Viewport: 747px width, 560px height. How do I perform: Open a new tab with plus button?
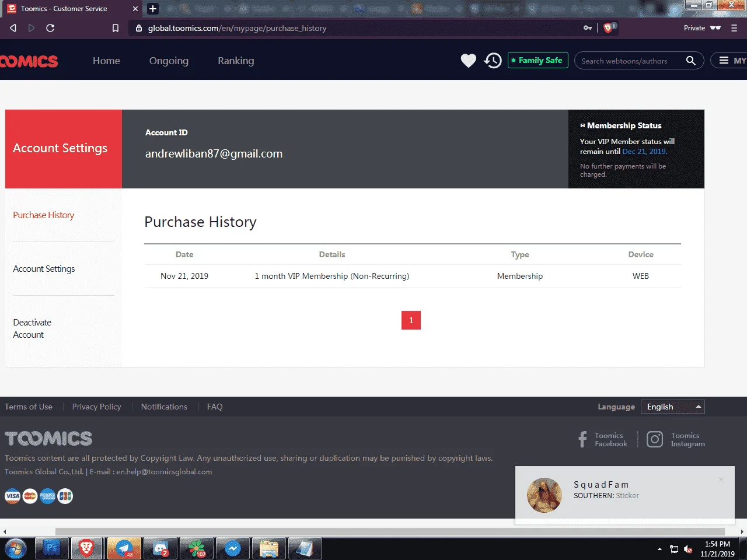tap(153, 9)
